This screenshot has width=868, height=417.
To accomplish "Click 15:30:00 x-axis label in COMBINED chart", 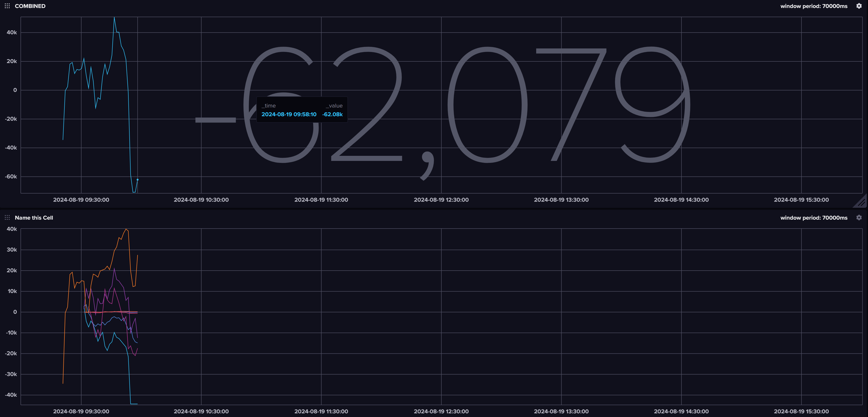I will click(801, 200).
